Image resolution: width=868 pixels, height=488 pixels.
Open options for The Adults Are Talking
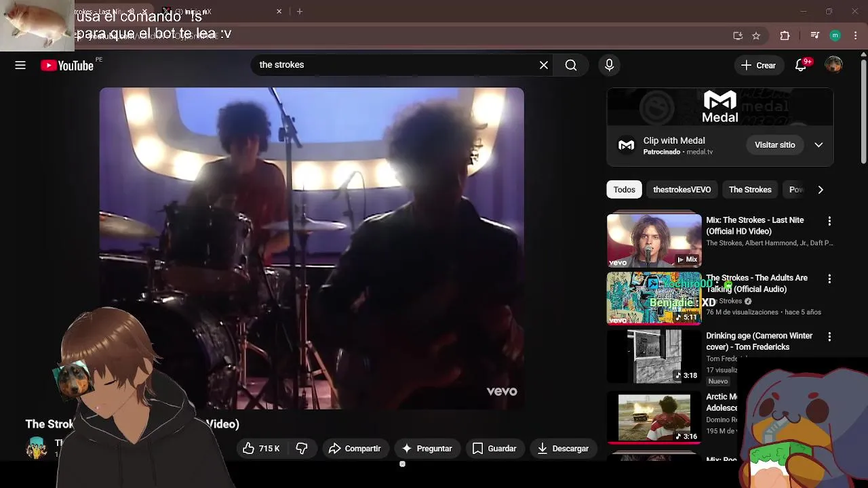pos(829,279)
